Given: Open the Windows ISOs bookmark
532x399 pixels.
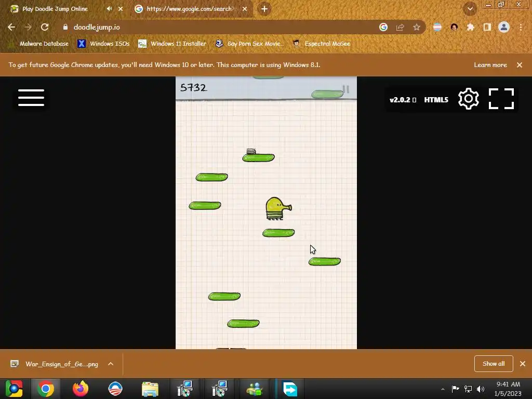Looking at the screenshot, I should click(103, 44).
